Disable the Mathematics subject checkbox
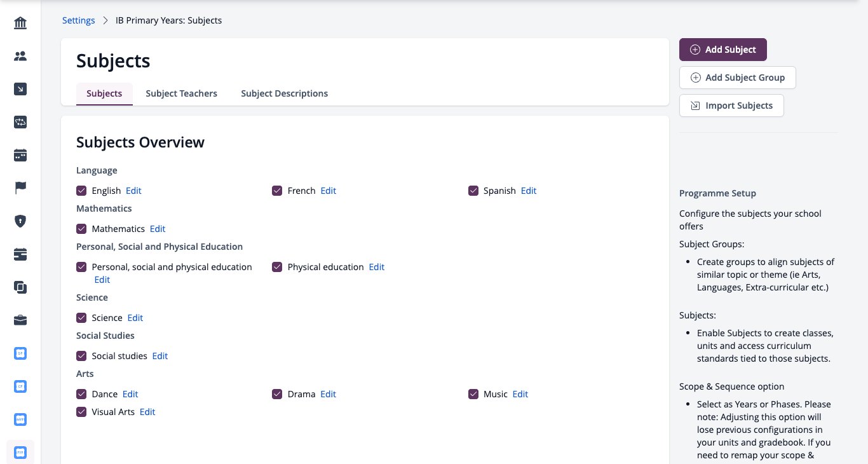The image size is (868, 464). click(x=81, y=229)
